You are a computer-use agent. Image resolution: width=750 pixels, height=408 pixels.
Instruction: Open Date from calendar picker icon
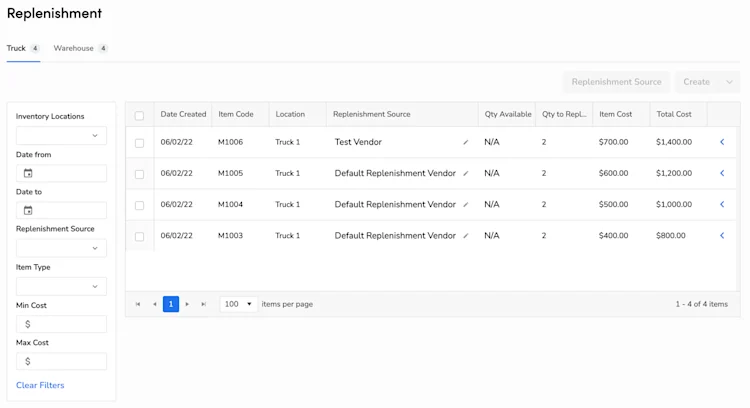(28, 173)
